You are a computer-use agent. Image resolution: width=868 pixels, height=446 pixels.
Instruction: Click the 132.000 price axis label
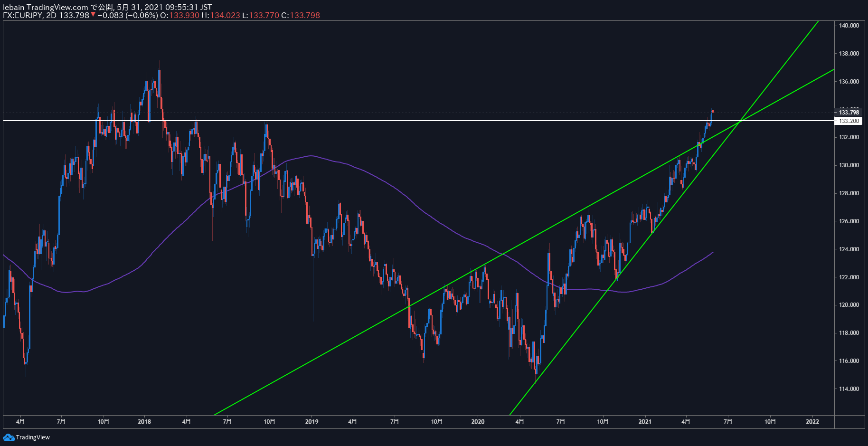point(849,137)
